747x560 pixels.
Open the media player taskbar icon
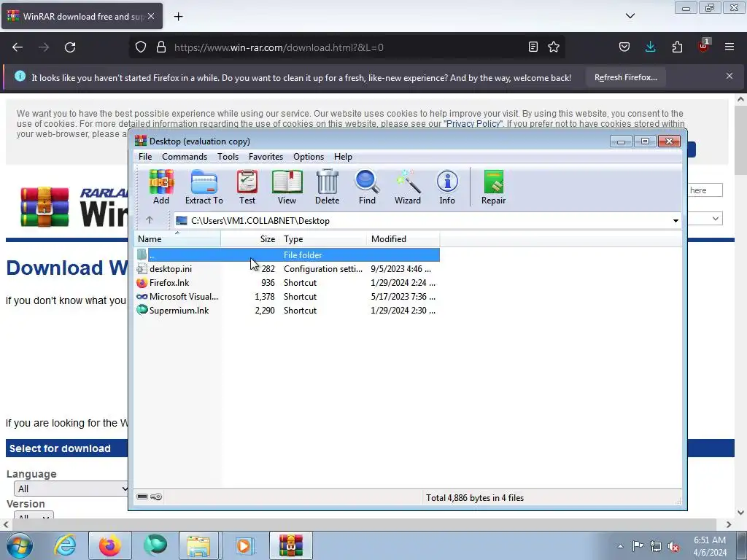(244, 545)
